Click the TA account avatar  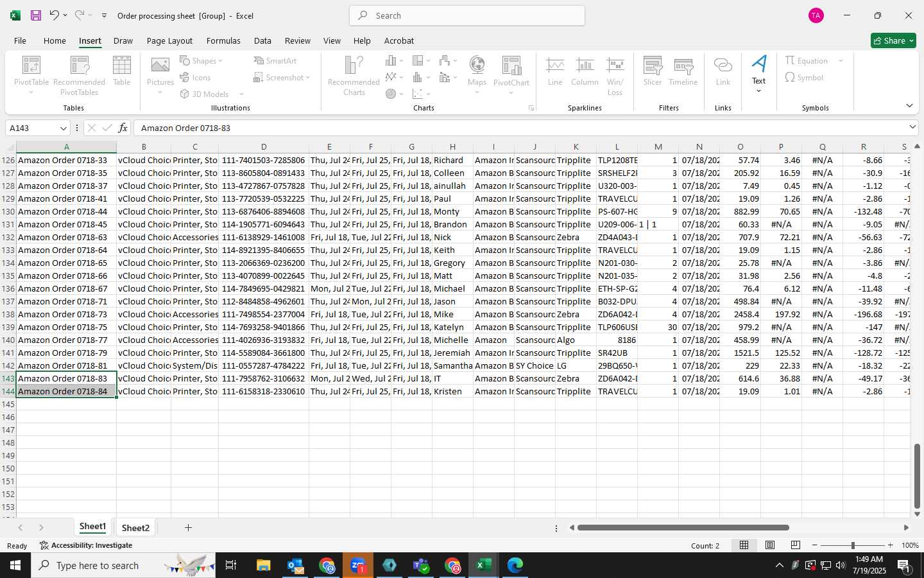pyautogui.click(x=816, y=15)
